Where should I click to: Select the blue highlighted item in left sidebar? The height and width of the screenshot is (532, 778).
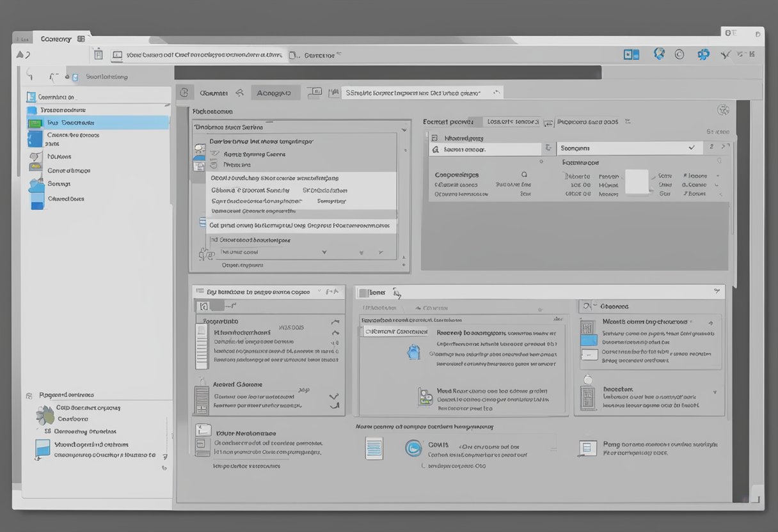(x=97, y=122)
